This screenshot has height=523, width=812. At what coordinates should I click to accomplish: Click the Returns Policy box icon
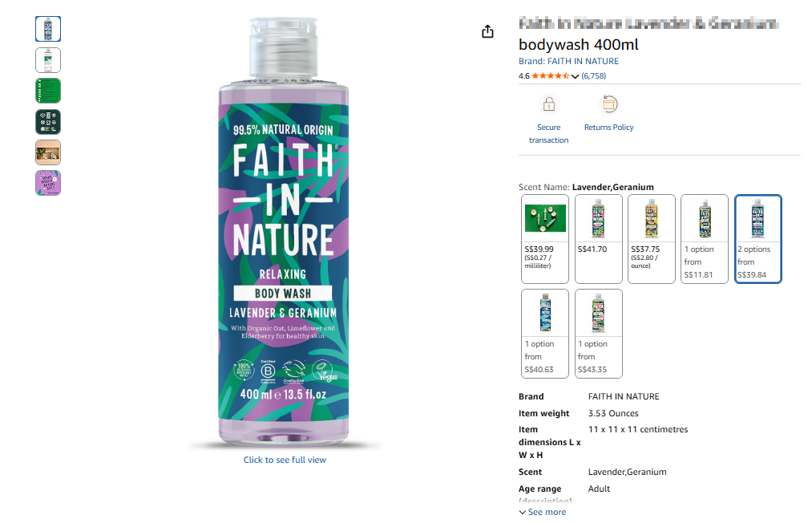click(x=609, y=104)
